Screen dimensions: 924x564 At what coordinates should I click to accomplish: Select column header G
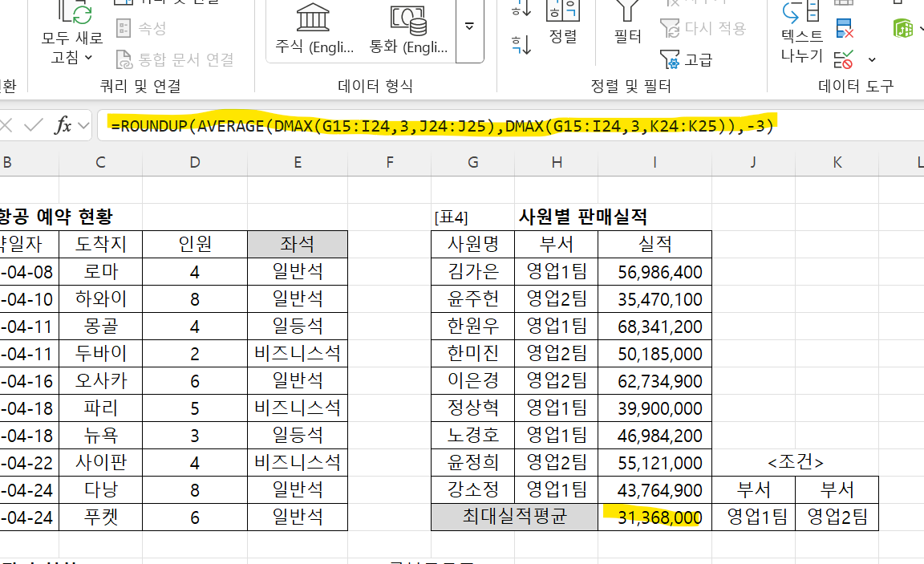(x=473, y=162)
